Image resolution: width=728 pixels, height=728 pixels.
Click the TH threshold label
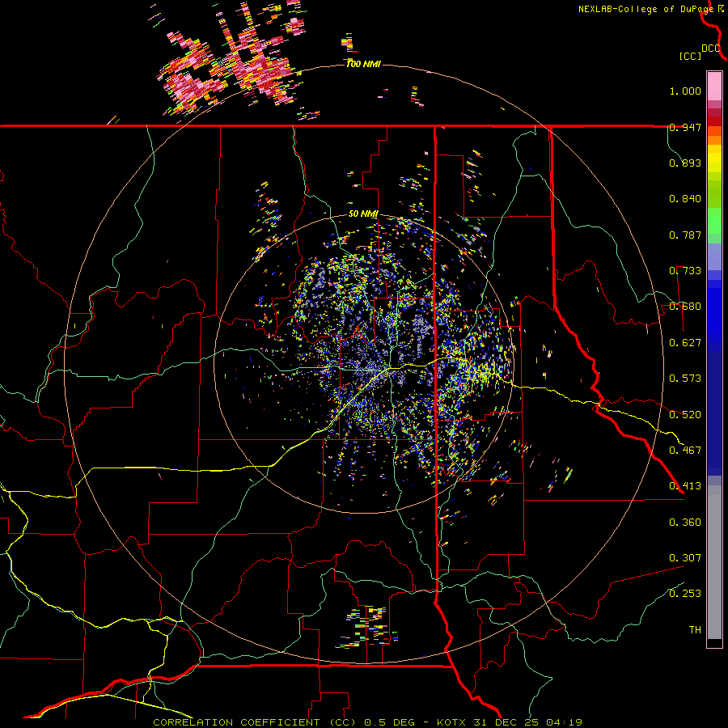[695, 630]
